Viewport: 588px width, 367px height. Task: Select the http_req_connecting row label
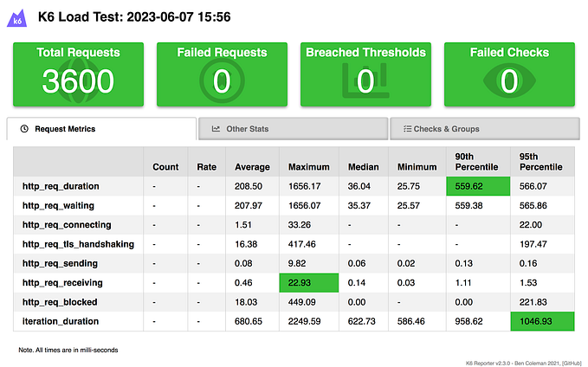click(x=67, y=225)
